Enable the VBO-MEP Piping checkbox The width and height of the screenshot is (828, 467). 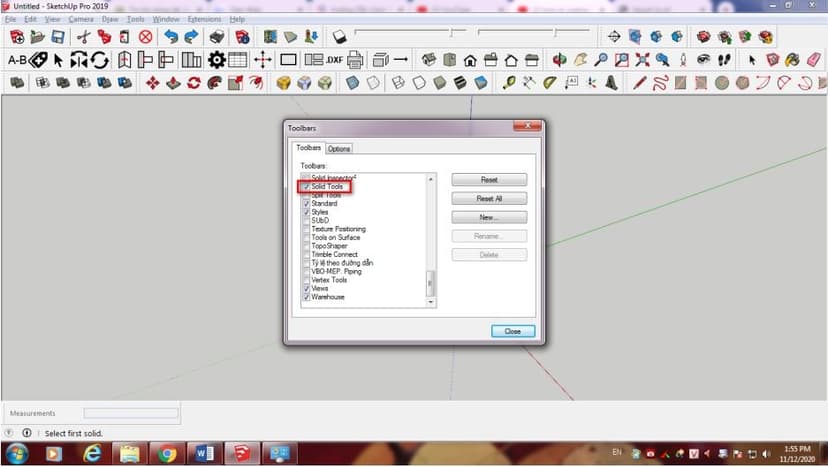coord(306,272)
